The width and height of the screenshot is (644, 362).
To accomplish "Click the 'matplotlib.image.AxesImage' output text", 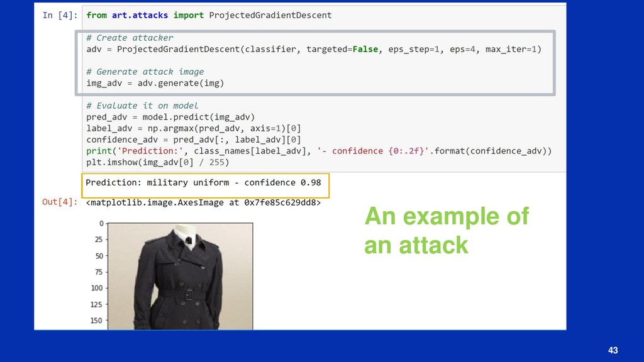I will [203, 203].
